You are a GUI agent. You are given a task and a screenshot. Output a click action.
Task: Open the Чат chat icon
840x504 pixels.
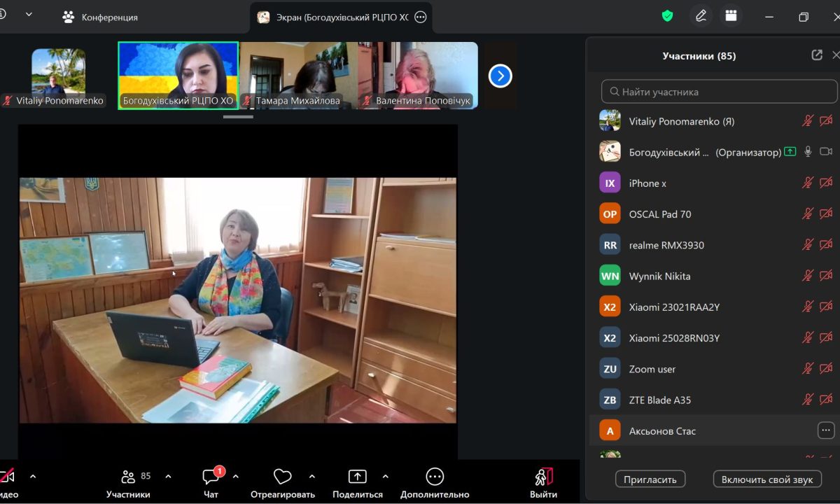click(x=211, y=477)
